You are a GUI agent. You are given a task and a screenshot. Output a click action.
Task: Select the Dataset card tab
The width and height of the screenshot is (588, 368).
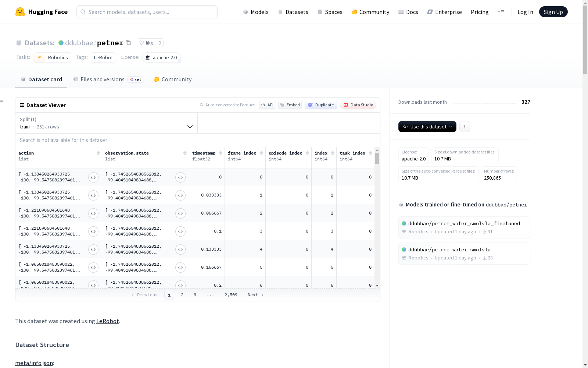[x=41, y=79]
